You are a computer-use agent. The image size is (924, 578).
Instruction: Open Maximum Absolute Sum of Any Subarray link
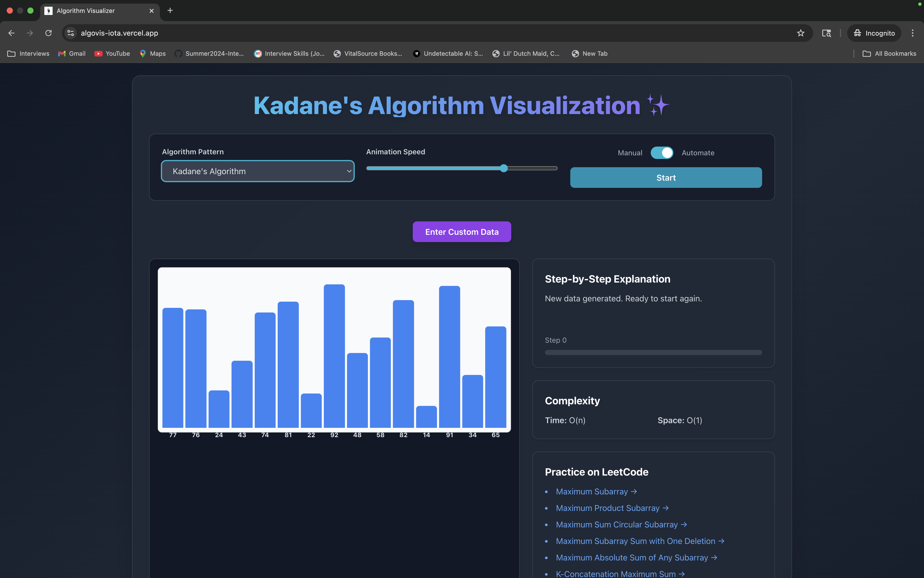tap(637, 557)
